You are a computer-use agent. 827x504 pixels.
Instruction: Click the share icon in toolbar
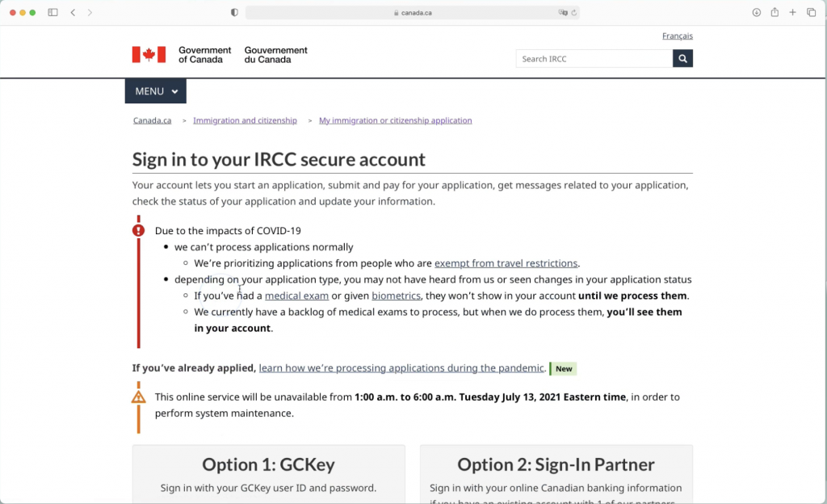pyautogui.click(x=775, y=13)
